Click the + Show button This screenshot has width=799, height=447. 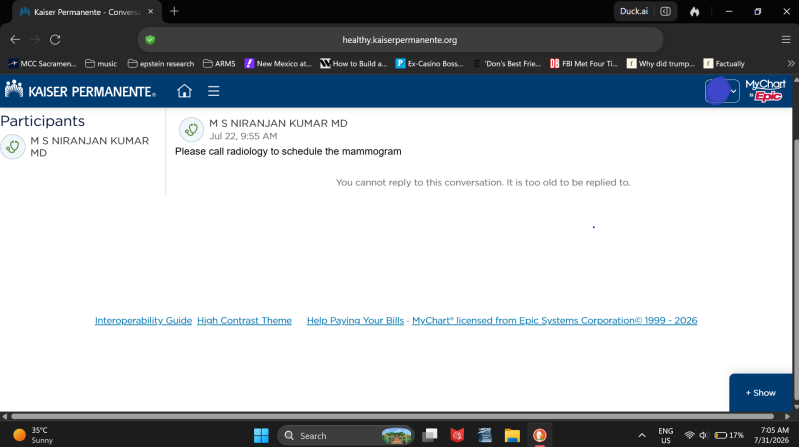click(x=761, y=393)
